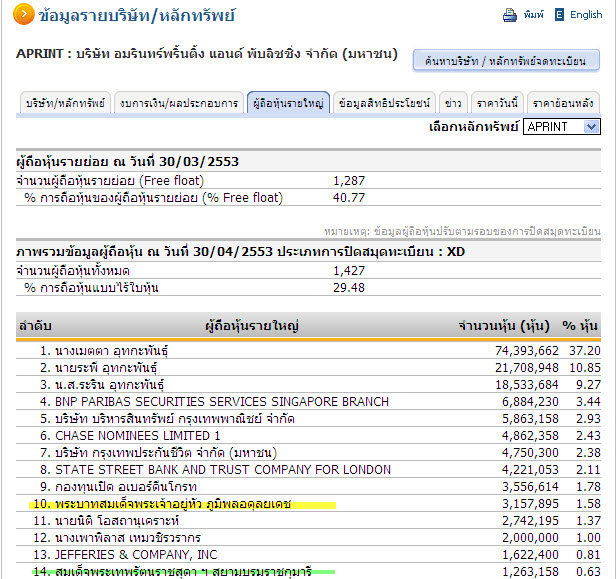This screenshot has height=579, width=616.
Task: Click share percentage 37.20
Action: click(585, 350)
